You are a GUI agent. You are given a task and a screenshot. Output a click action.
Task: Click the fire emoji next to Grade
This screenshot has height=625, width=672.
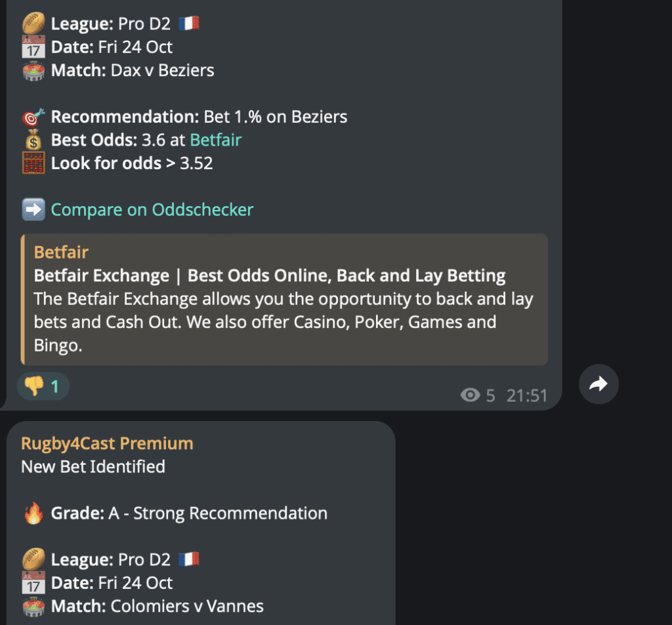point(33,514)
